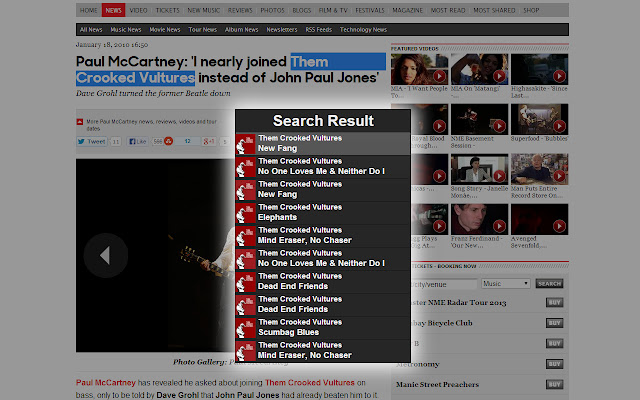Image resolution: width=640 pixels, height=400 pixels.
Task: Click the red arrow icon beside More Paul McCartney news
Action: pyautogui.click(x=80, y=122)
